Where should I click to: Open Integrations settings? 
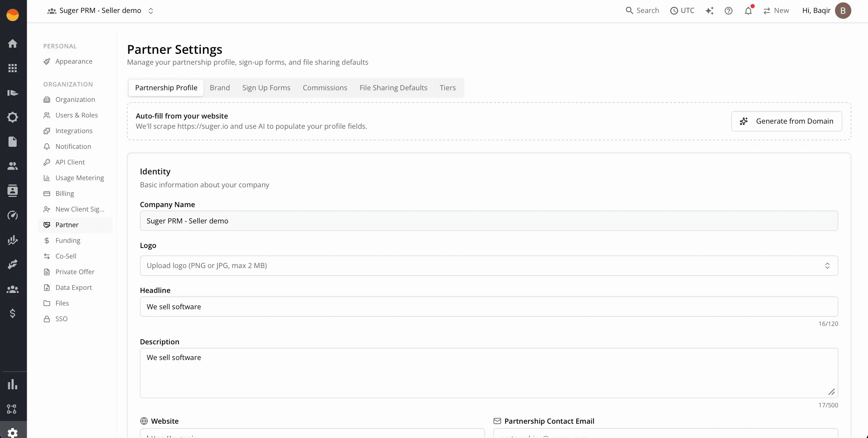(76, 131)
